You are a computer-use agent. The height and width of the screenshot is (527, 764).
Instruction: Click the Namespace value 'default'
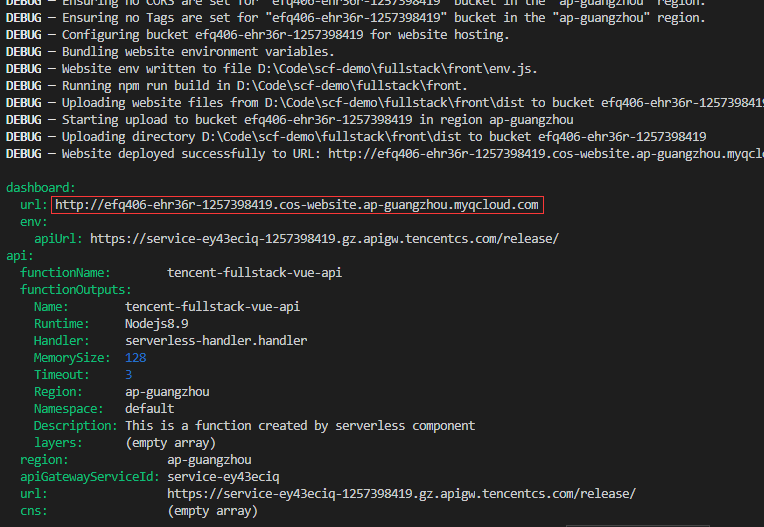click(x=149, y=408)
